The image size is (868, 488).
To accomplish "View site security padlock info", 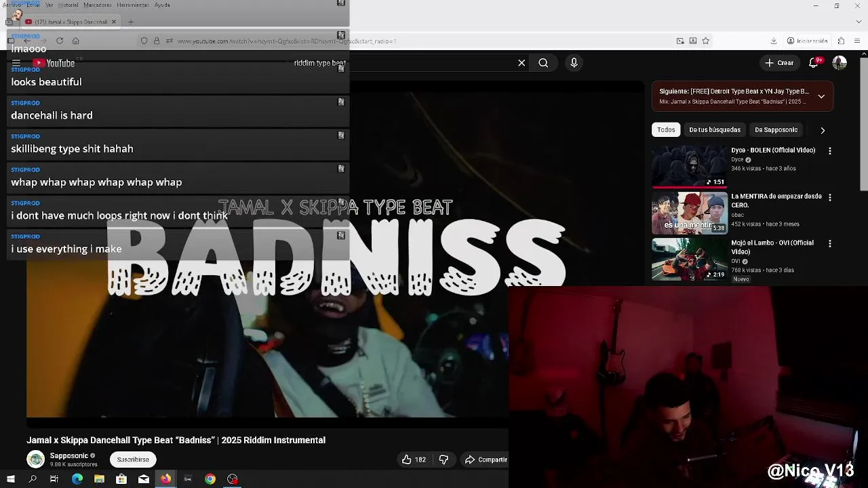I will click(157, 41).
